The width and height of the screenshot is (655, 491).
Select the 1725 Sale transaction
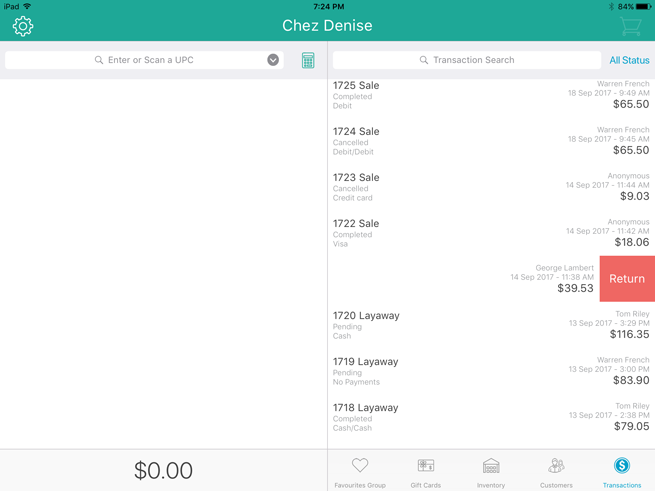[x=491, y=95]
